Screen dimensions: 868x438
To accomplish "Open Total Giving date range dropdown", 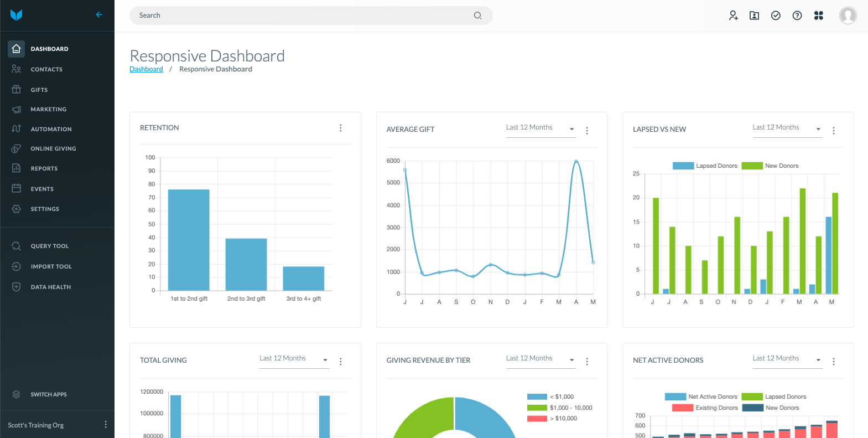I will tap(294, 359).
